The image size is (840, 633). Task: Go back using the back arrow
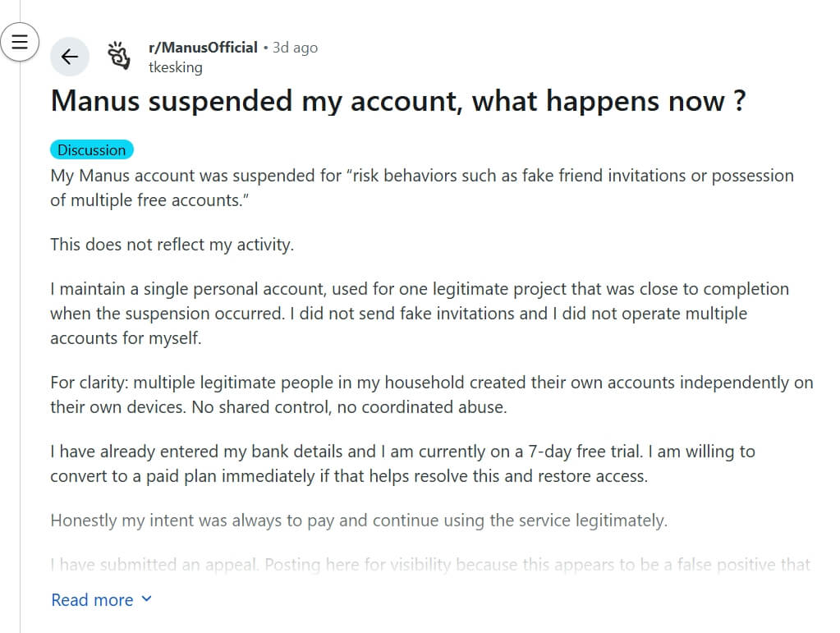point(70,57)
